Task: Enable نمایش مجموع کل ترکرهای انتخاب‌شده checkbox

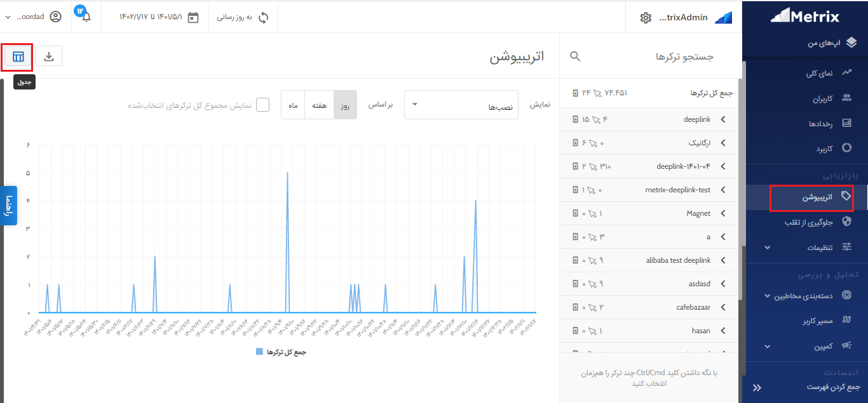Action: [x=262, y=104]
